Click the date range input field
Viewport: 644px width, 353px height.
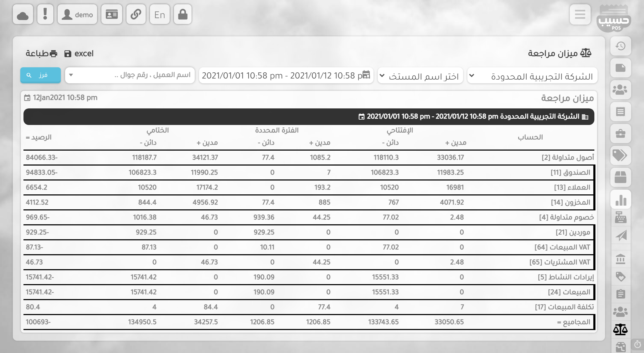(285, 76)
